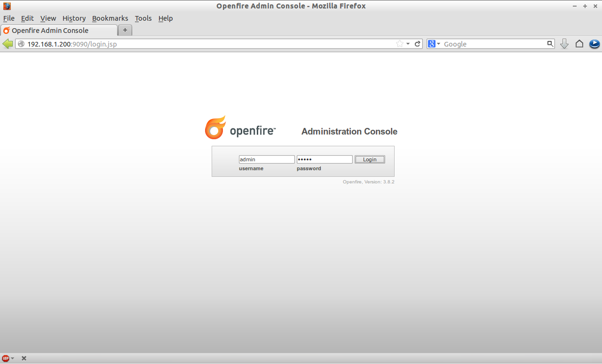
Task: Open the File menu
Action: (9, 18)
